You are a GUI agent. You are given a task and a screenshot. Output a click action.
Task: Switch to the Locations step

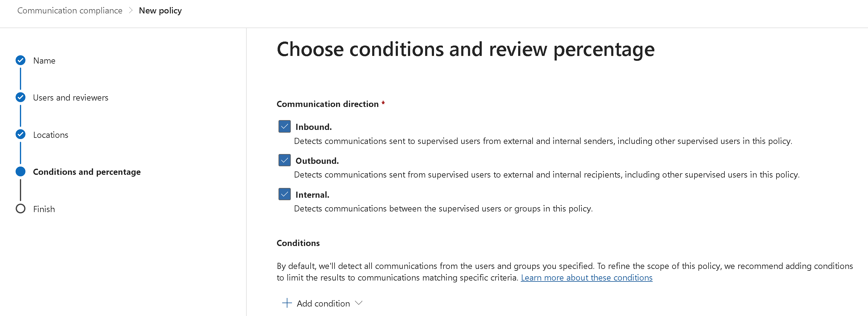coord(51,135)
